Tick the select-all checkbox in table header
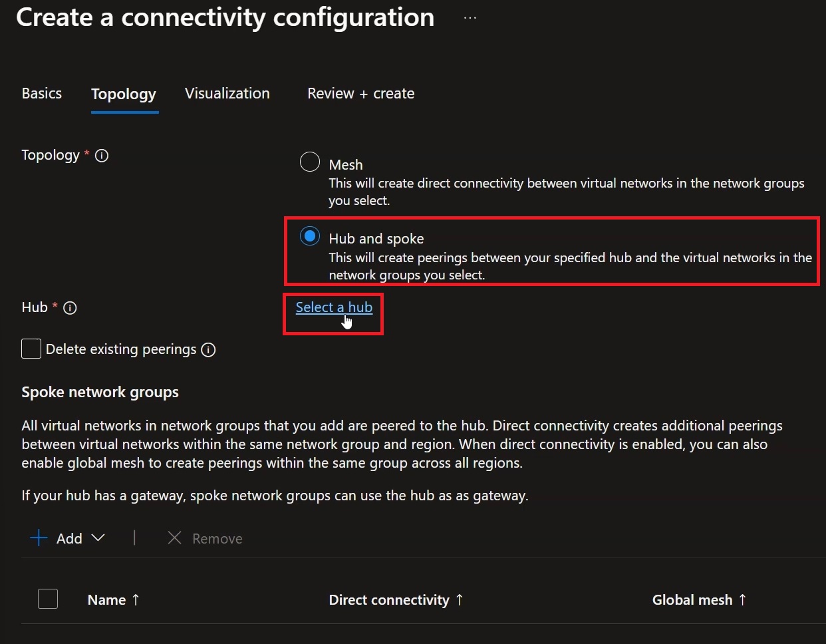 tap(48, 599)
